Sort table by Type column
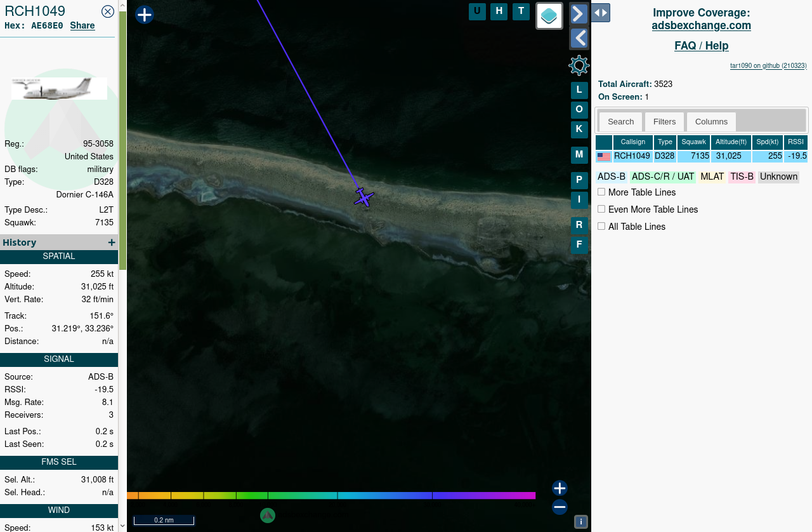Image resolution: width=812 pixels, height=532 pixels. pos(665,142)
